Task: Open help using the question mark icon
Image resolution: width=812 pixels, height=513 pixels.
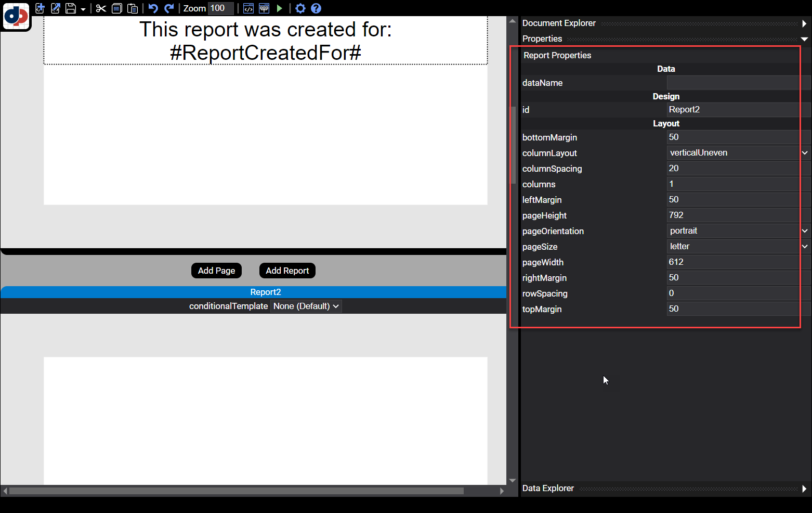Action: coord(316,8)
